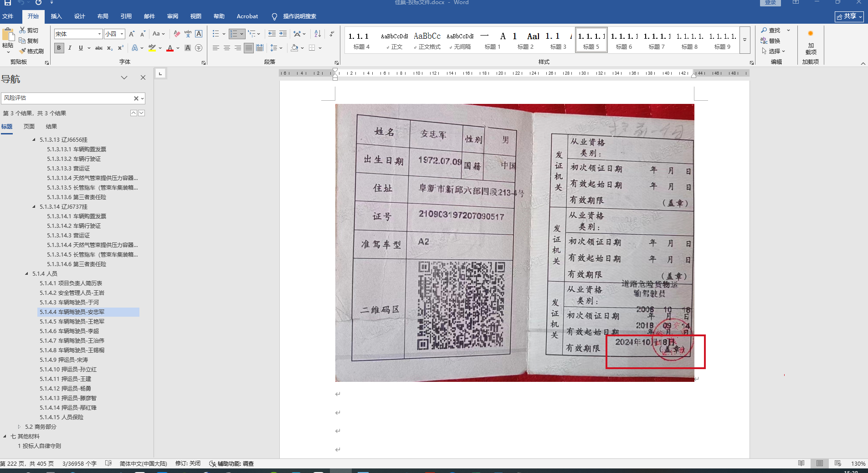Toggle justified paragraph alignment
868x473 pixels.
[248, 48]
